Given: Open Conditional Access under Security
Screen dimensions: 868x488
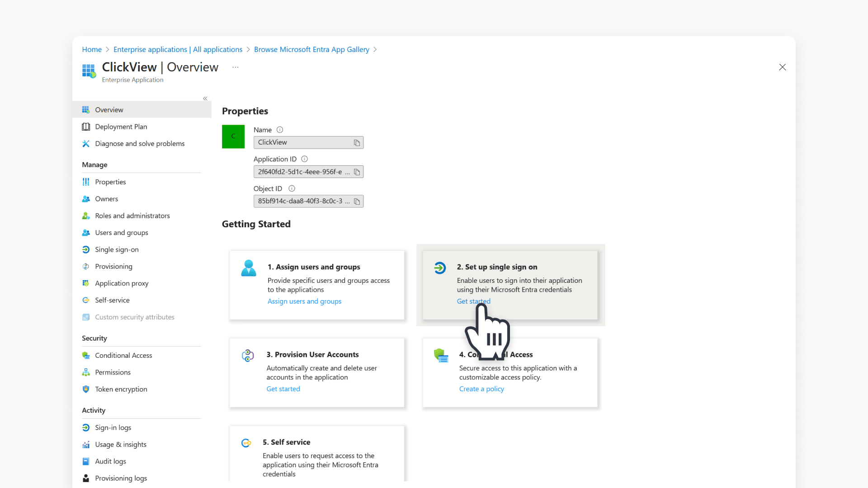Looking at the screenshot, I should 123,356.
